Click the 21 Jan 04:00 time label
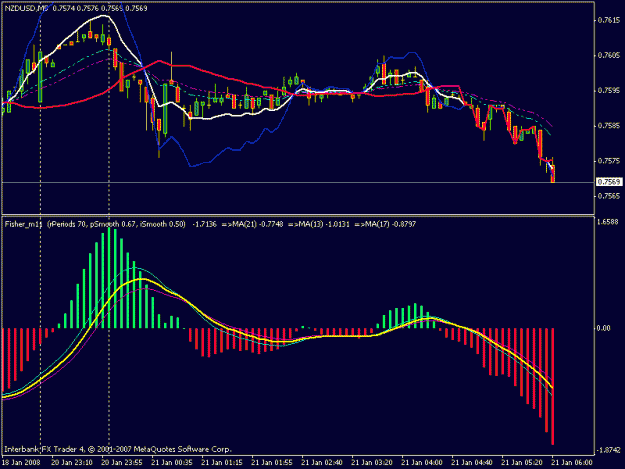Image resolution: width=625 pixels, height=469 pixels. click(x=422, y=463)
